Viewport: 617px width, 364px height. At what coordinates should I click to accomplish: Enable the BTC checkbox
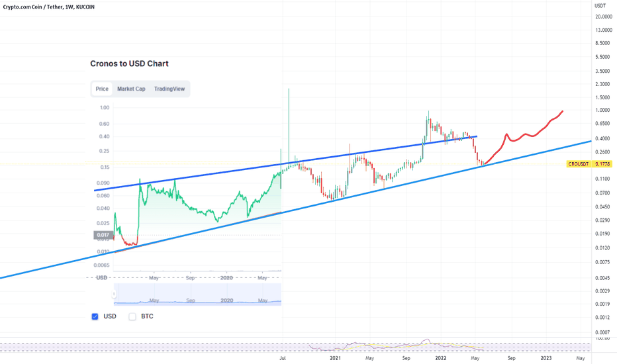coord(132,316)
